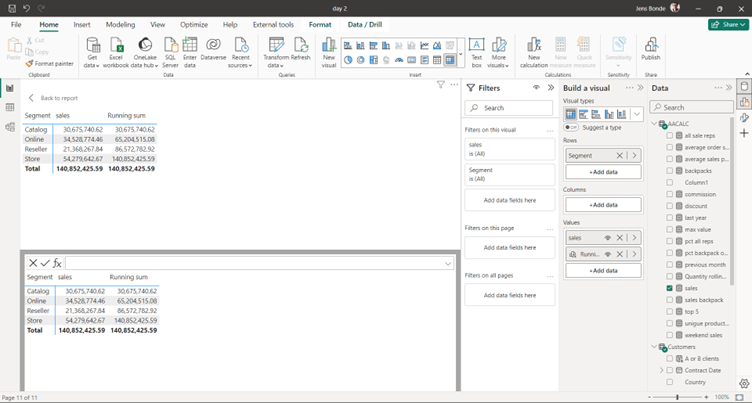Open the Share dropdown
This screenshot has width=752, height=403.
728,24
